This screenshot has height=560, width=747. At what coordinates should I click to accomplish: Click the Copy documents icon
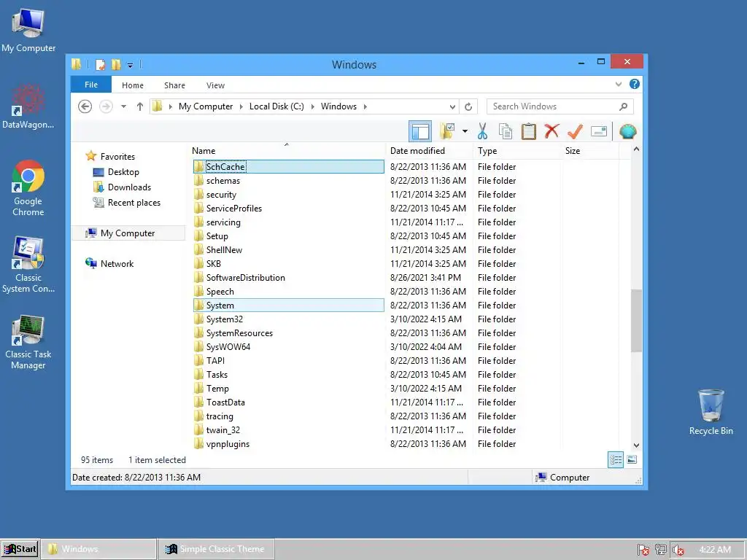point(506,131)
